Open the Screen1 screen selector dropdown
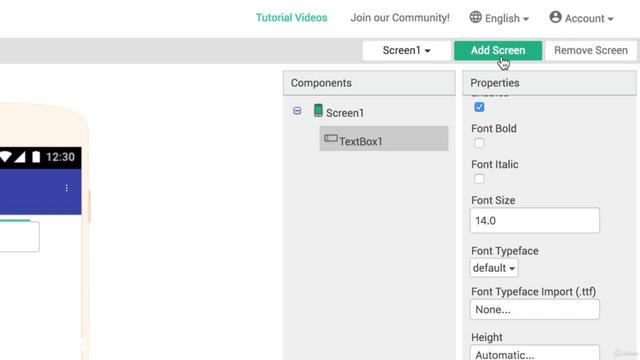Viewport: 640px width, 360px height. tap(407, 51)
